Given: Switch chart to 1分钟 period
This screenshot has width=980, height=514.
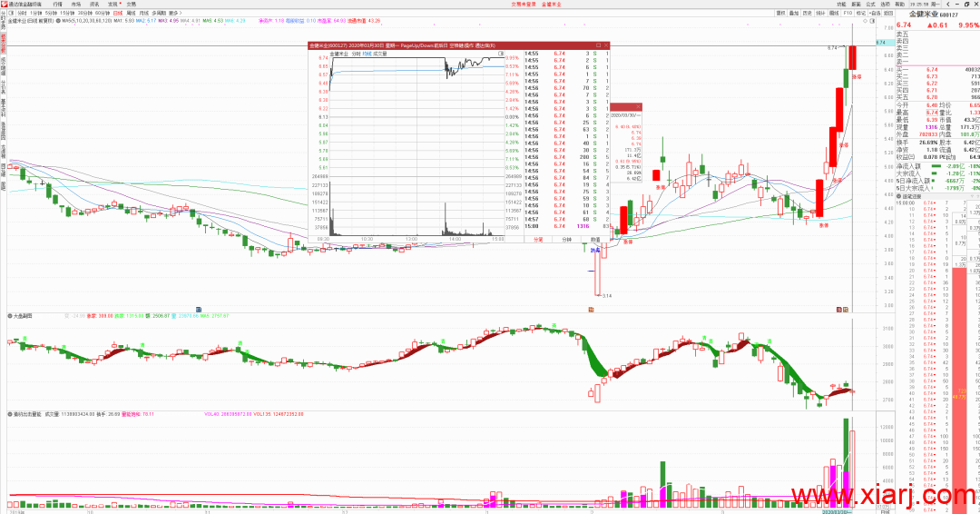Looking at the screenshot, I should point(36,13).
